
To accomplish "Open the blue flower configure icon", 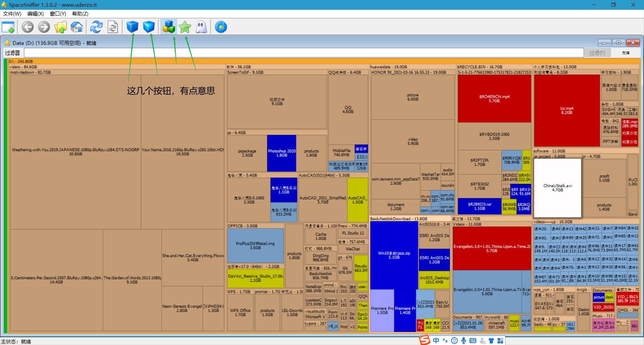I will pos(221,27).
